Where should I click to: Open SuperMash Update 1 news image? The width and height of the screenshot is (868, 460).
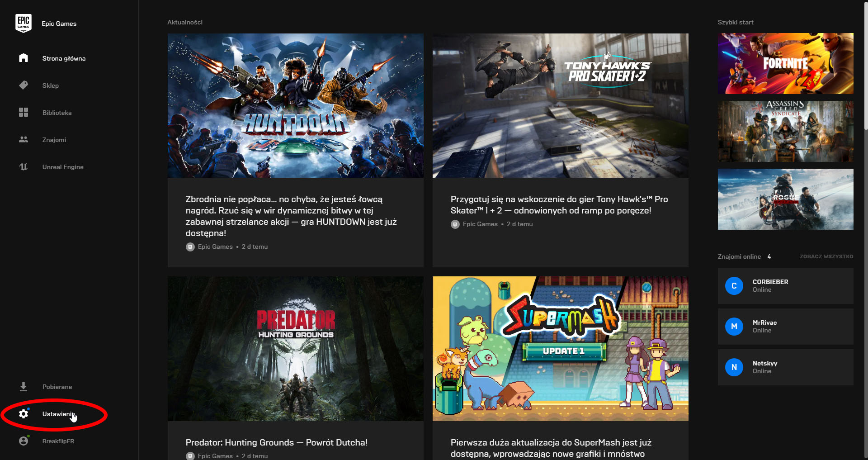(x=560, y=349)
